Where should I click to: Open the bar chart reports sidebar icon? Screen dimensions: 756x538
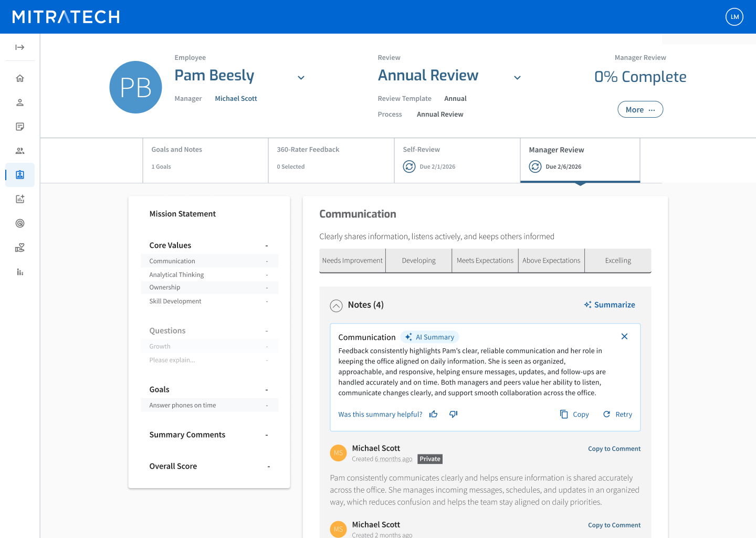pos(20,272)
